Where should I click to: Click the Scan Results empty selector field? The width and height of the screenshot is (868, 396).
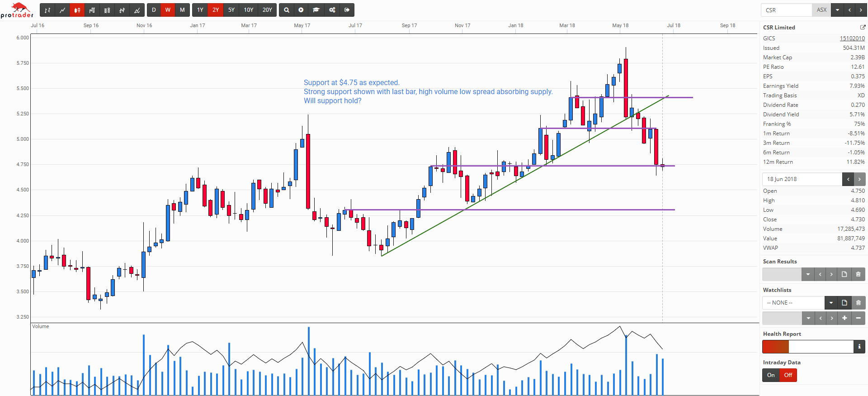[782, 274]
